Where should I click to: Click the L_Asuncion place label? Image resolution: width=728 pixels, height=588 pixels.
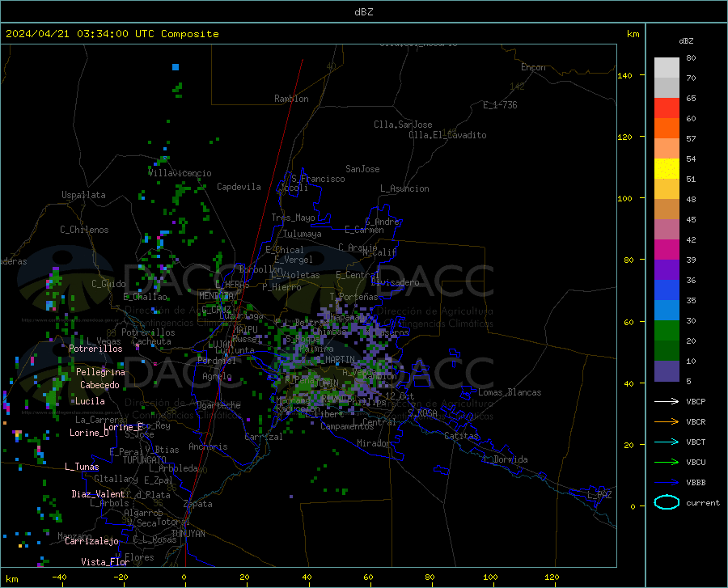[404, 188]
